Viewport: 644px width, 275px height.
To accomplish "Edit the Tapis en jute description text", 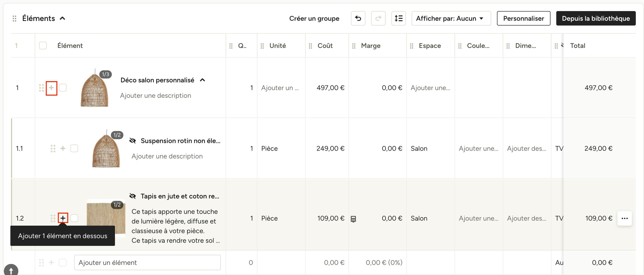I will (x=175, y=226).
